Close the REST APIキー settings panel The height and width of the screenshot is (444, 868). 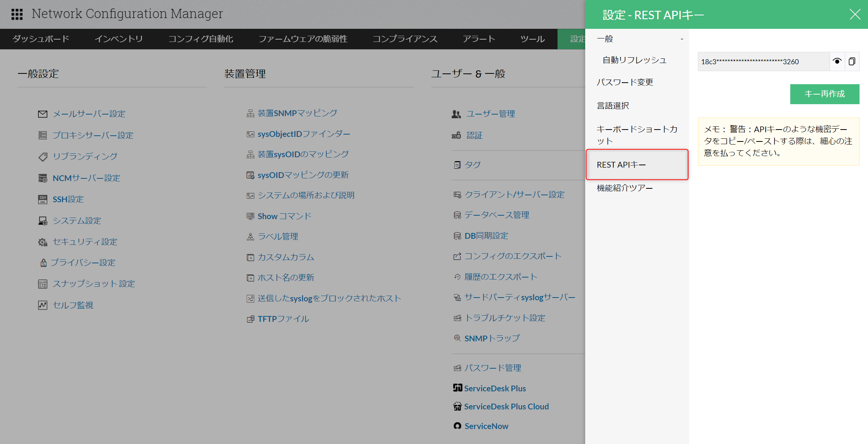pyautogui.click(x=855, y=15)
